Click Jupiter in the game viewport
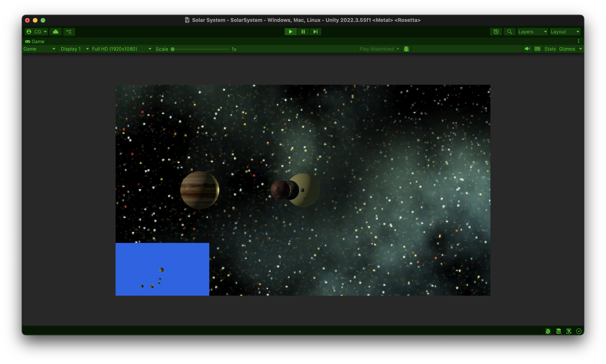Viewport: 606px width, 364px height. coord(200,190)
